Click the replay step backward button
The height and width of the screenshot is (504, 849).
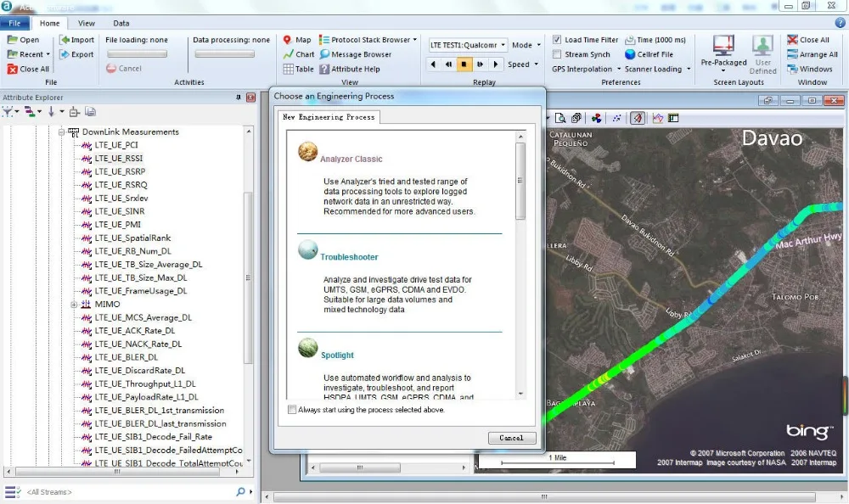coord(448,64)
